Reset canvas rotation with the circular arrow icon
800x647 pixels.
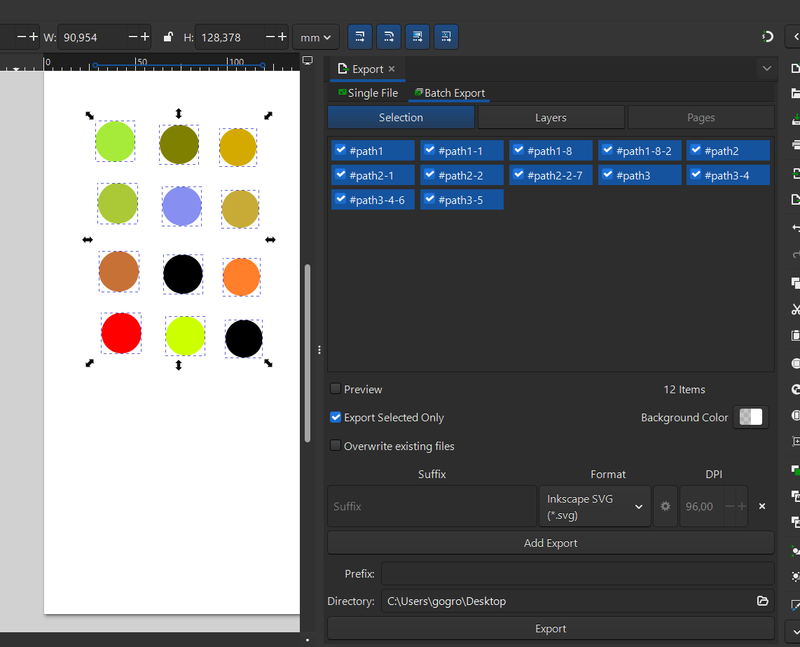(x=767, y=36)
